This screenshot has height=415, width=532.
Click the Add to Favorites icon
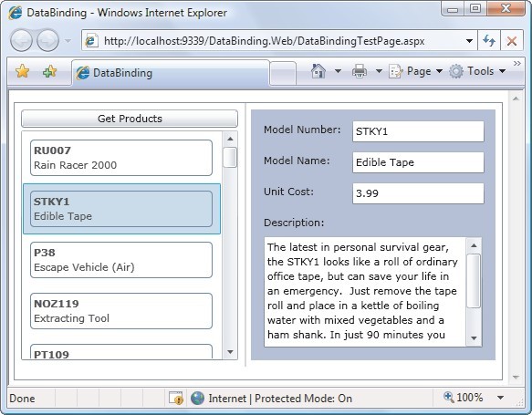(x=49, y=71)
